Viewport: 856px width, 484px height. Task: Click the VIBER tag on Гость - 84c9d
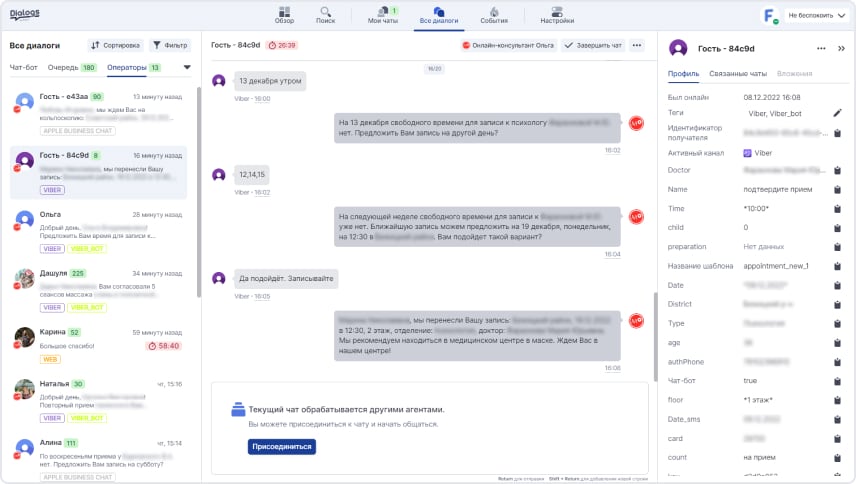point(52,190)
